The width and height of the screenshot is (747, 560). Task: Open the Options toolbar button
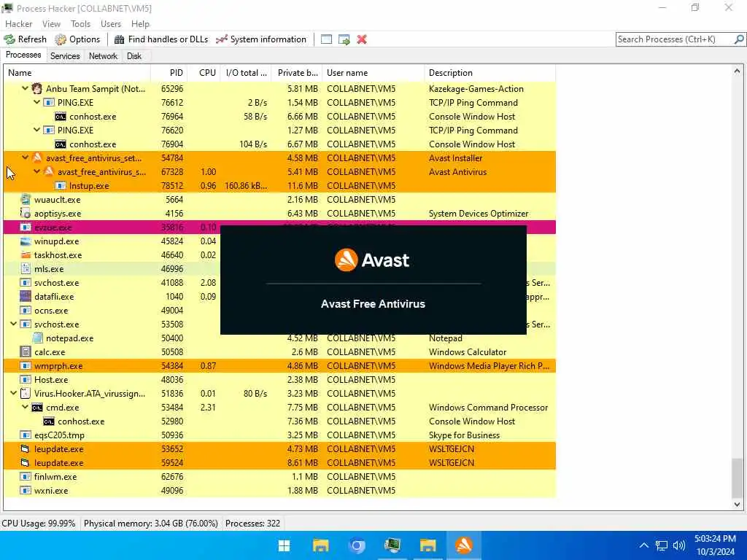point(77,39)
